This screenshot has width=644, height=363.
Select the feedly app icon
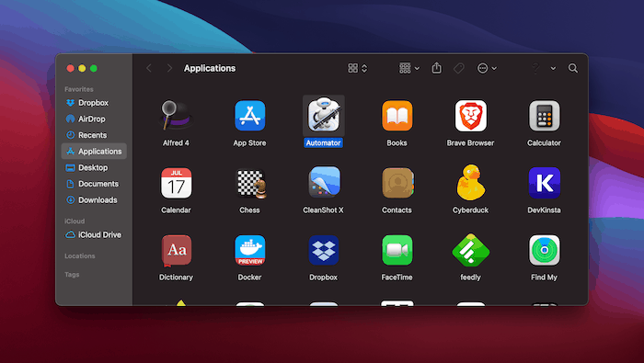(471, 250)
